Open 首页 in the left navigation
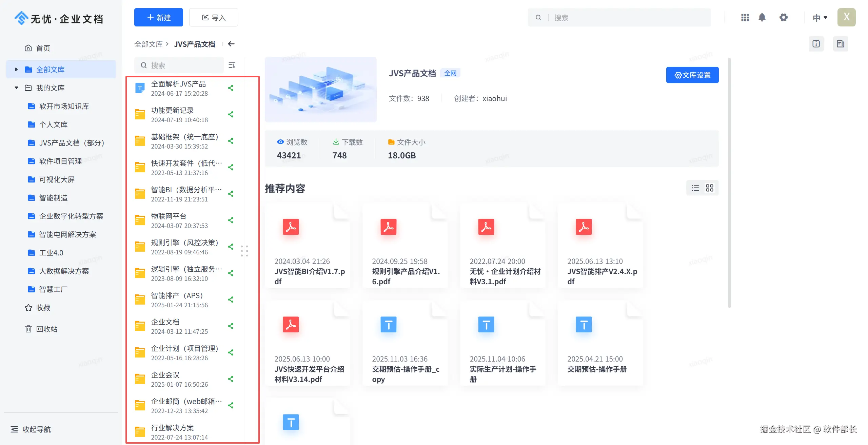Viewport: 868px width, 445px height. click(43, 48)
